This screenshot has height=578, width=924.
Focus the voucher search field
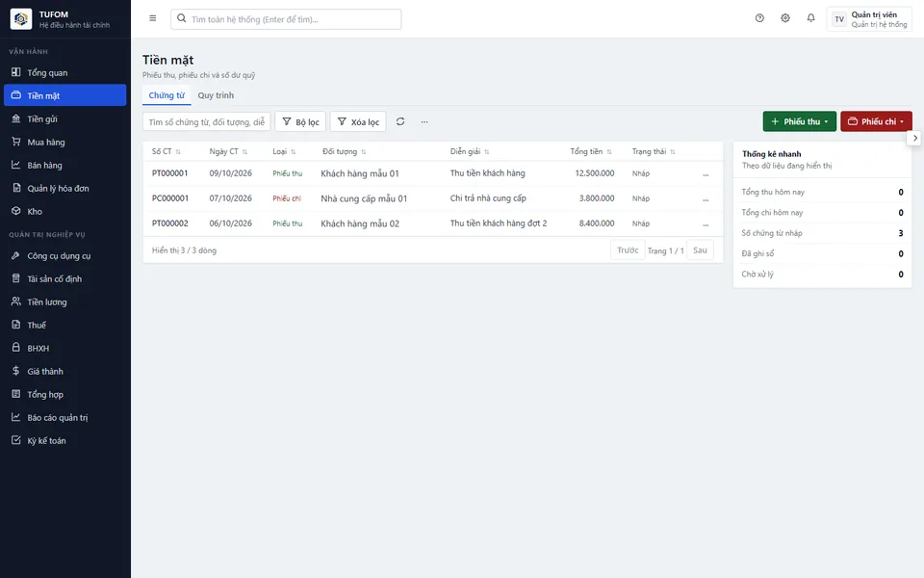(207, 121)
